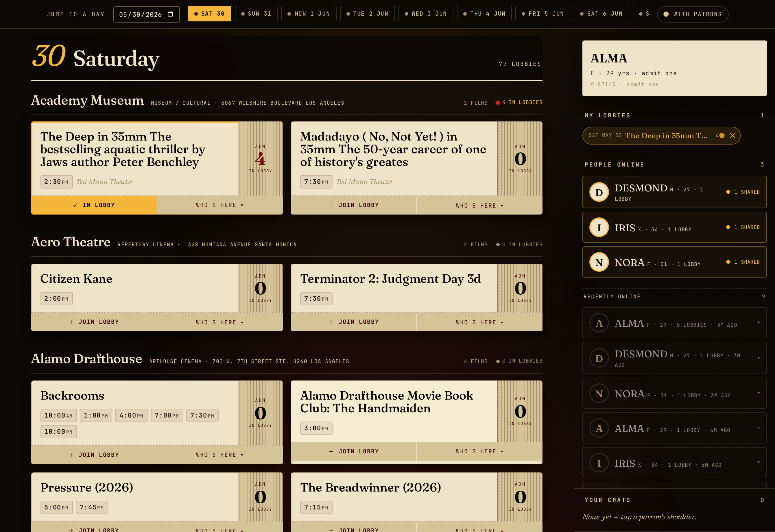
Task: Expand recently online Nora 3m ago row
Action: click(674, 393)
